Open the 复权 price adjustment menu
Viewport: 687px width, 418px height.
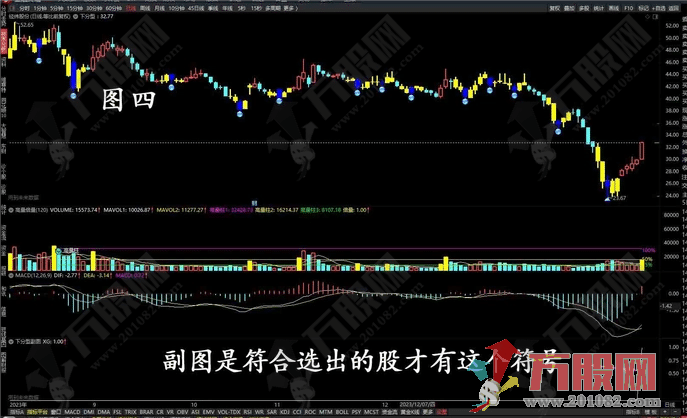pyautogui.click(x=555, y=8)
